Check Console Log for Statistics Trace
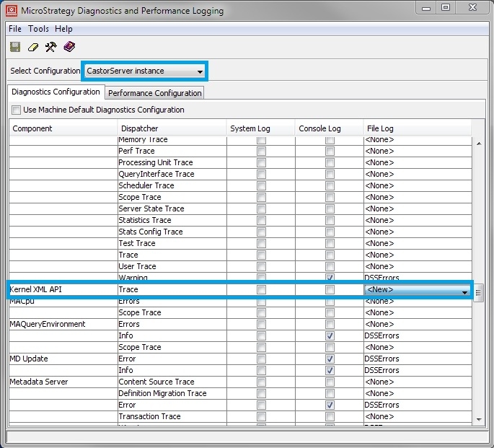 pyautogui.click(x=330, y=220)
